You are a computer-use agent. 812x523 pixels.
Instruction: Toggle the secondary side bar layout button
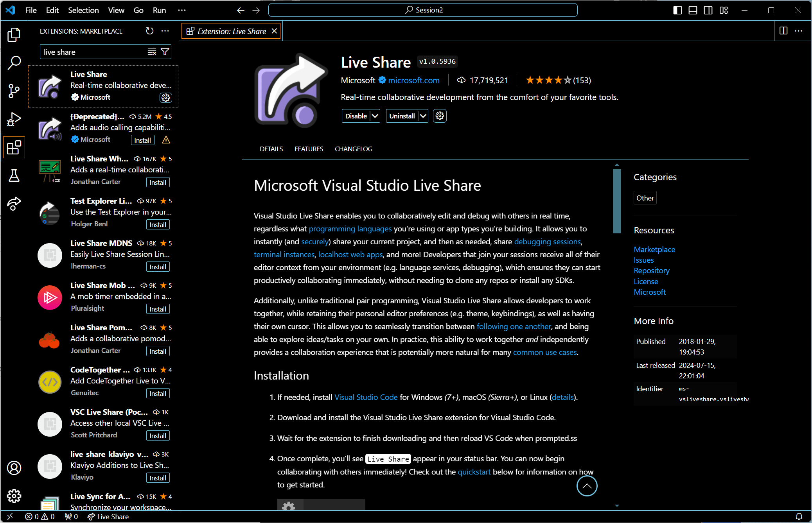[708, 10]
